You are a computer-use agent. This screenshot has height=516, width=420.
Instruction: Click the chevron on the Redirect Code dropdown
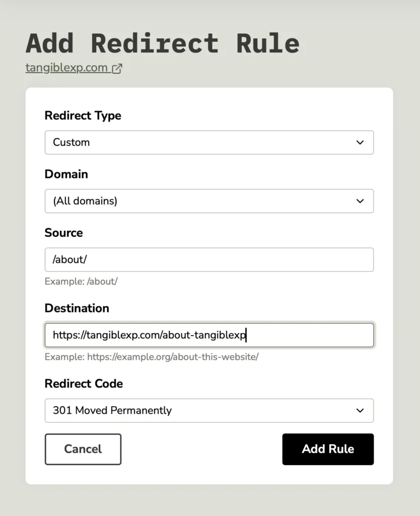360,411
